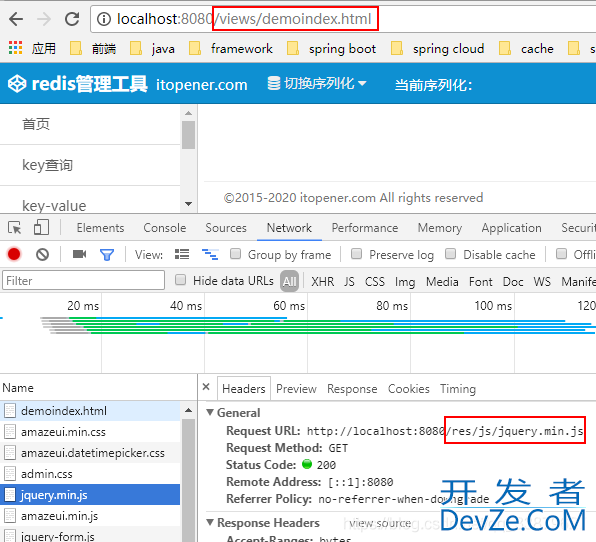596x542 pixels.
Task: Open 首页 in the sidebar
Action: pyautogui.click(x=36, y=124)
